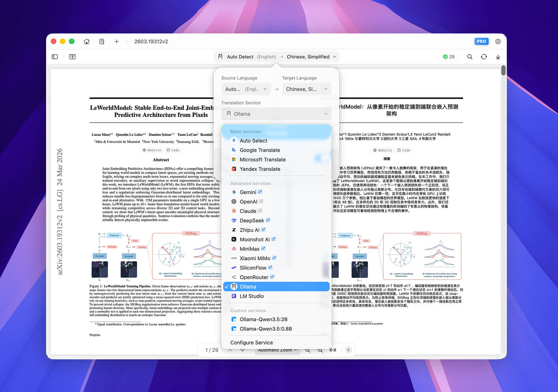558x392 pixels.
Task: Choose Microsoft Translate service
Action: click(276, 159)
